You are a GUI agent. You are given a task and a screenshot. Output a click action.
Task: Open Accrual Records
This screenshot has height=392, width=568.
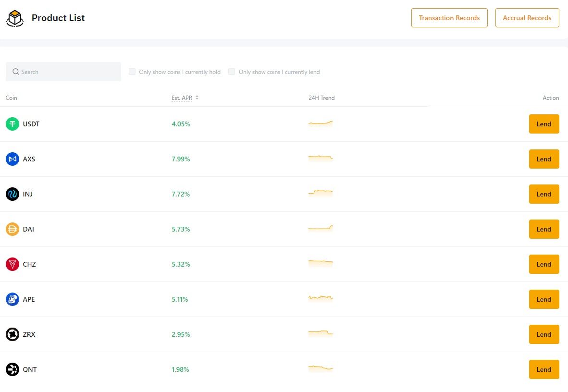(x=527, y=18)
